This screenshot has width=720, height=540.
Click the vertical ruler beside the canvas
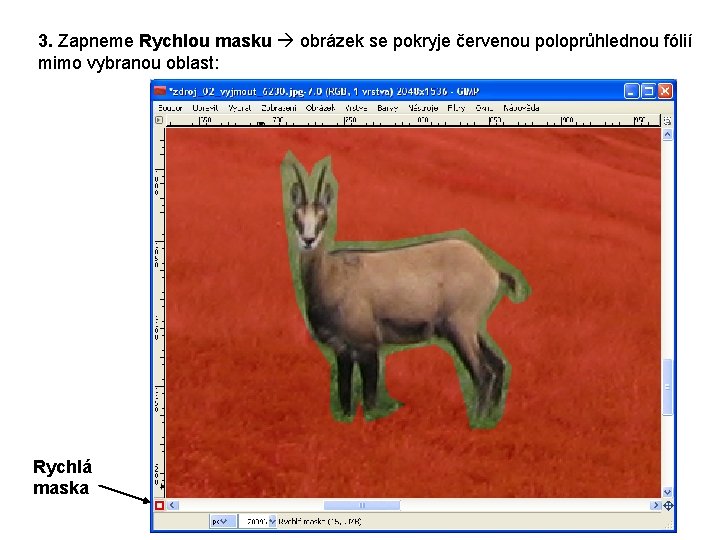coord(159,312)
